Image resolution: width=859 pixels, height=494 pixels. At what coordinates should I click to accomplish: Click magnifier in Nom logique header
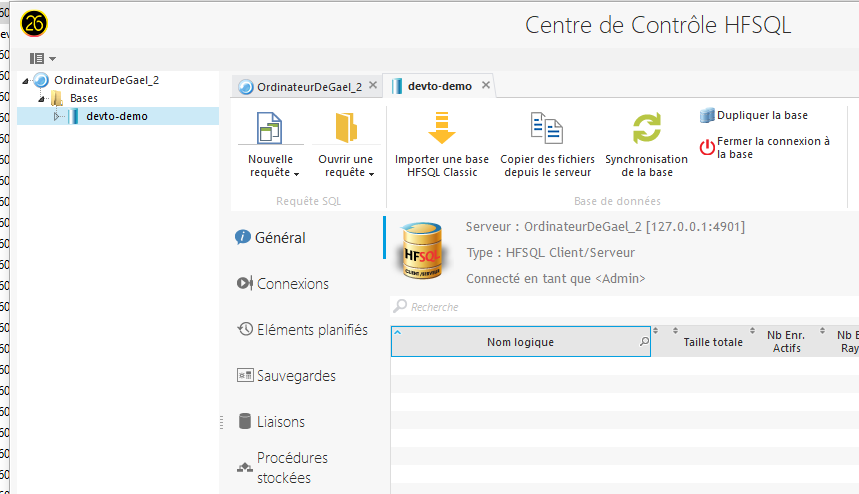point(644,342)
